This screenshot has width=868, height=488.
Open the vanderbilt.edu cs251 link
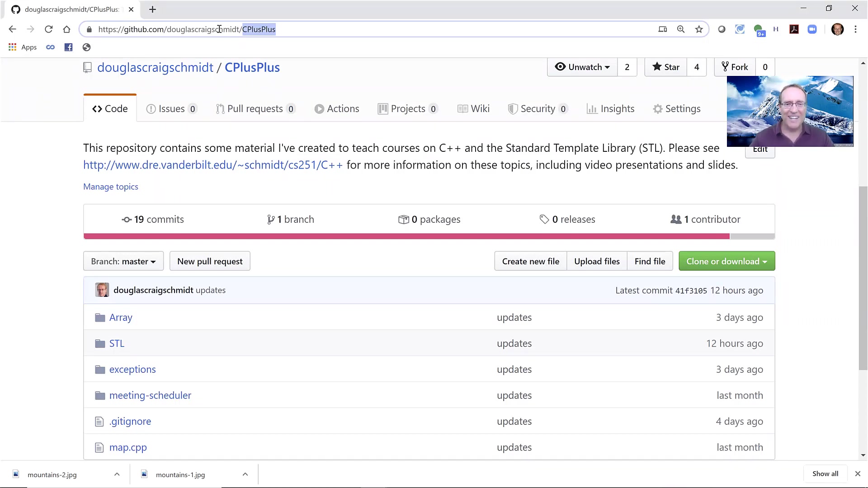click(x=213, y=165)
